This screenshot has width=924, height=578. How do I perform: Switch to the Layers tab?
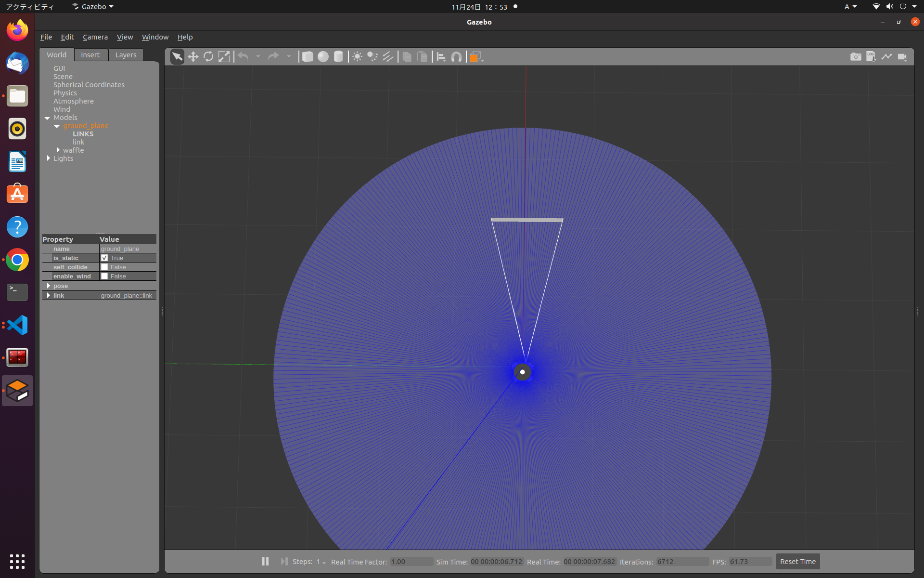point(126,55)
